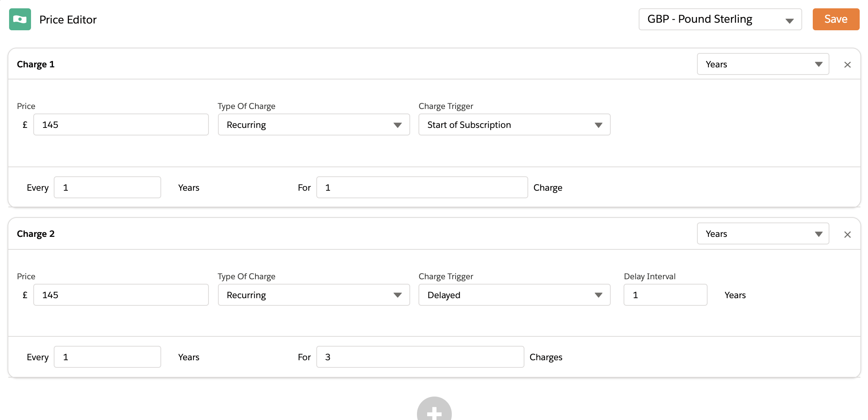This screenshot has height=420, width=868.
Task: Remove Charge 1 with its X icon
Action: pyautogui.click(x=848, y=65)
